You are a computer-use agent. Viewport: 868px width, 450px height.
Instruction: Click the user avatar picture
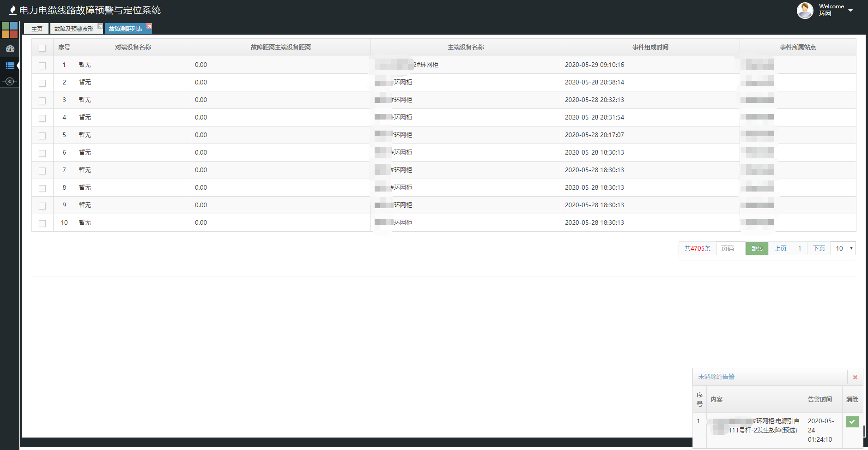(x=805, y=10)
